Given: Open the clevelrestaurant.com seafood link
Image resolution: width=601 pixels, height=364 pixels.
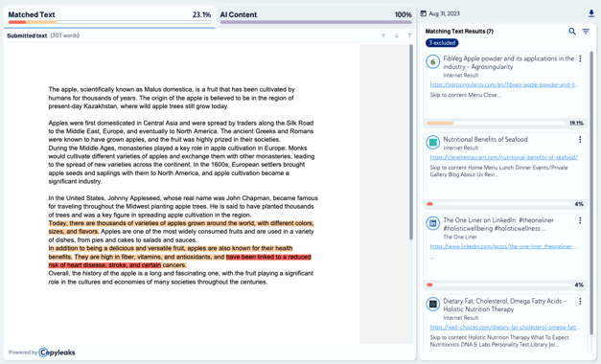Looking at the screenshot, I should coord(504,157).
